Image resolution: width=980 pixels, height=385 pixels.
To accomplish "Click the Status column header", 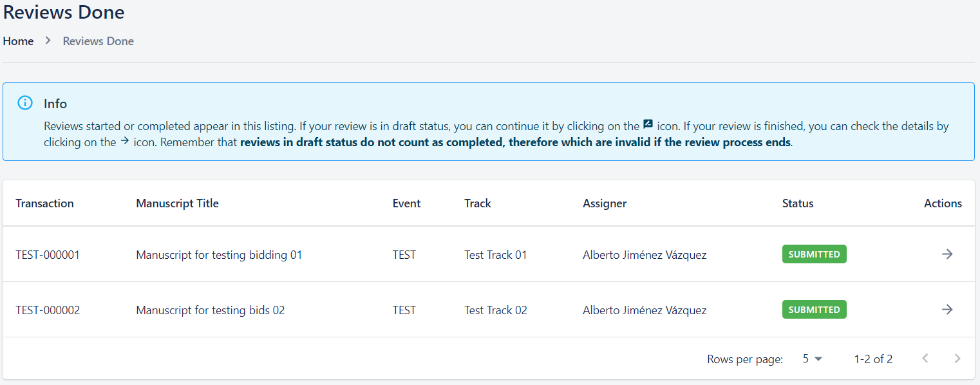I will 798,203.
